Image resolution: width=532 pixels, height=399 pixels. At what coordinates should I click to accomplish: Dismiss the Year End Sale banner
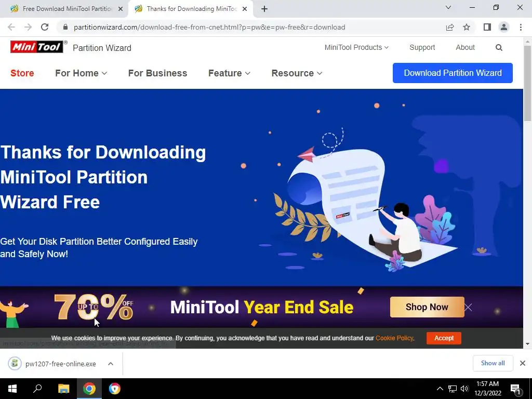(x=468, y=308)
